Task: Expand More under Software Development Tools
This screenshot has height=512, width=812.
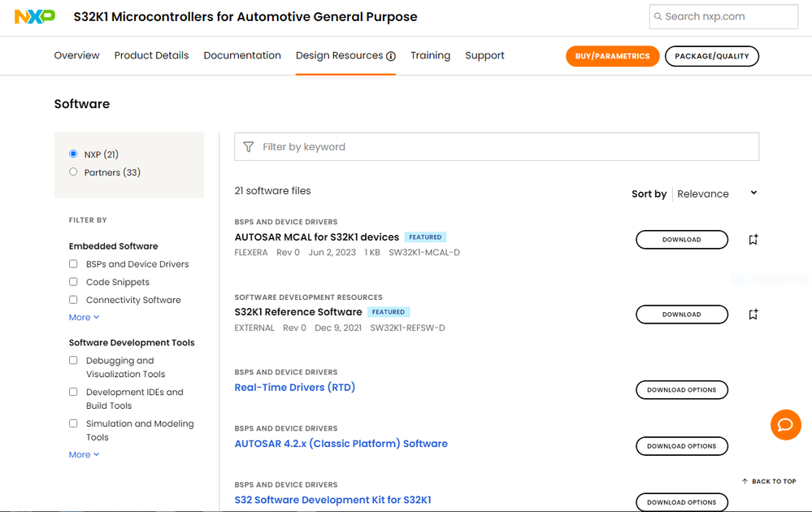Action: (x=84, y=455)
